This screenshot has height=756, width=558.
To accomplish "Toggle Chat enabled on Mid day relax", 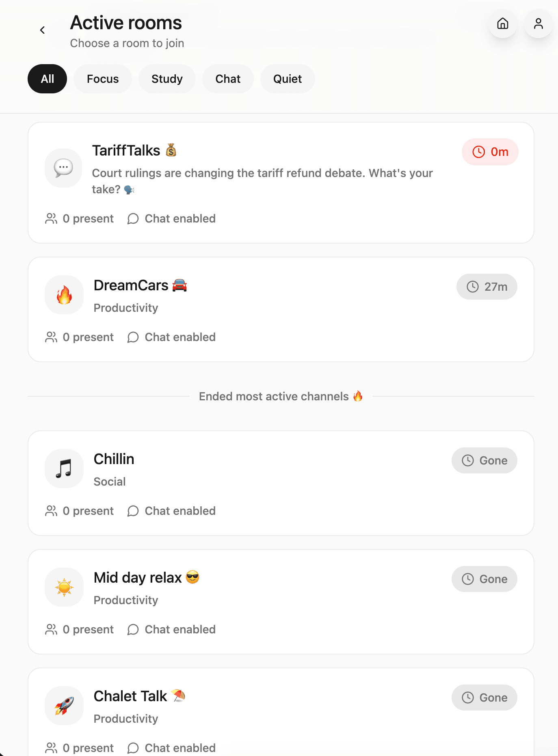I will point(171,629).
